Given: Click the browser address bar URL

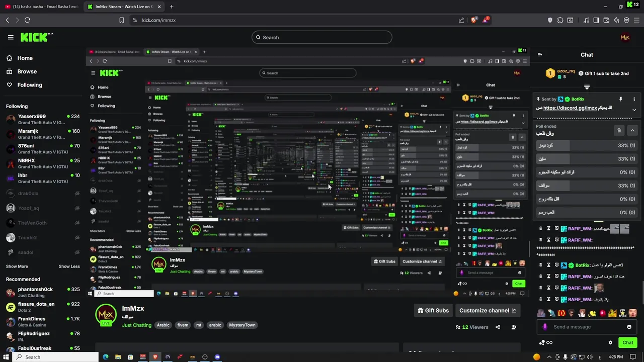Looking at the screenshot, I should (159, 20).
